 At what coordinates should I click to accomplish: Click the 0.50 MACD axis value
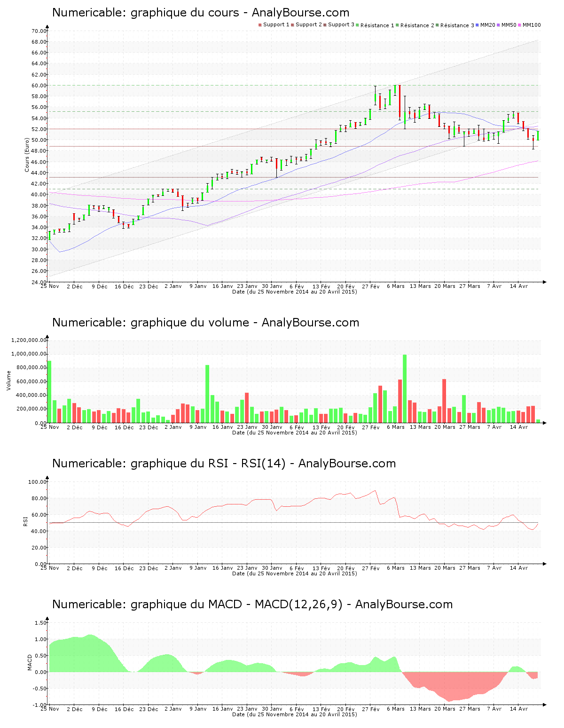coord(41,656)
